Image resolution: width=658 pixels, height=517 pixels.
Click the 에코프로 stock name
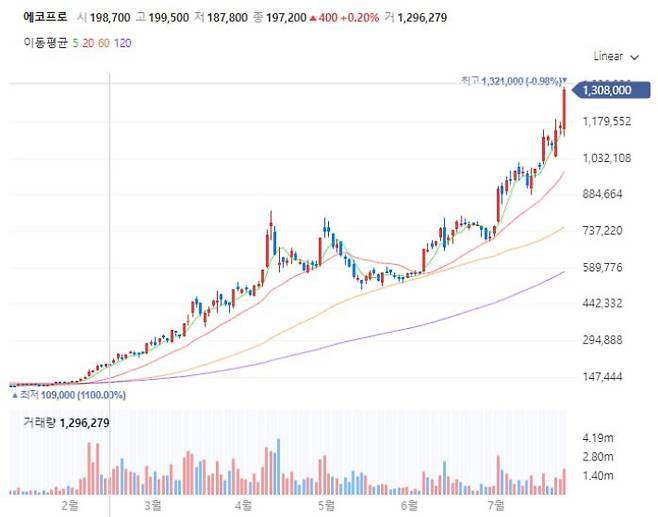coord(43,17)
